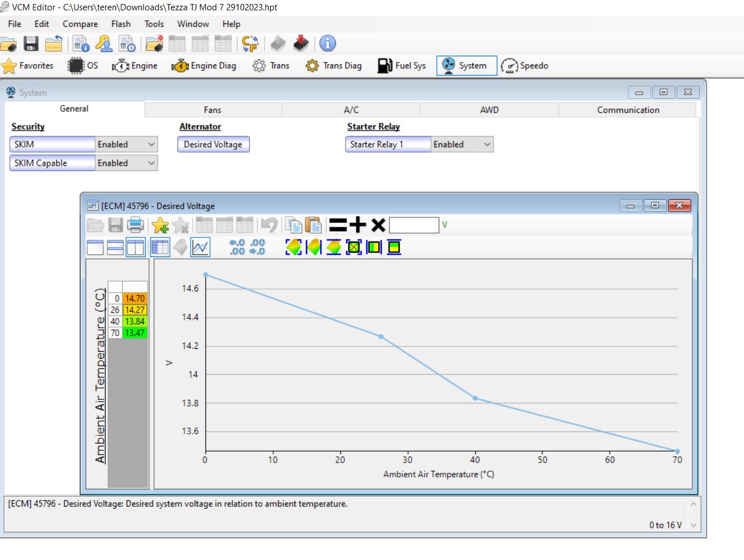Print the Desired Voltage table
Image resolution: width=744 pixels, height=560 pixels.
(135, 225)
